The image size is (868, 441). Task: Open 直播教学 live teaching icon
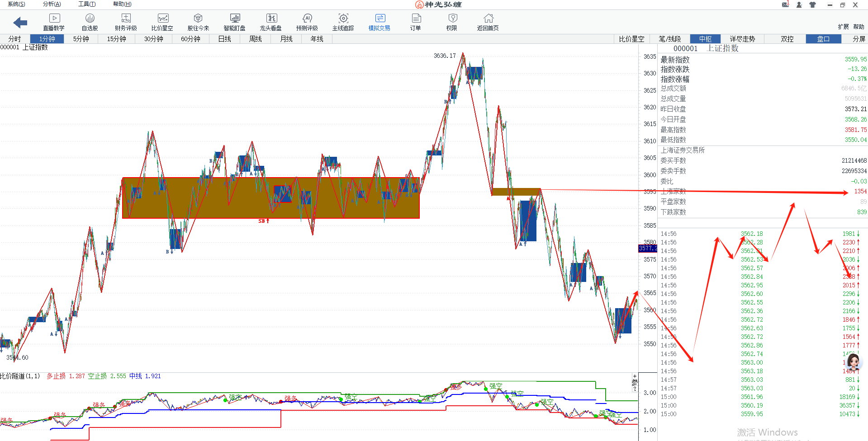(x=54, y=22)
